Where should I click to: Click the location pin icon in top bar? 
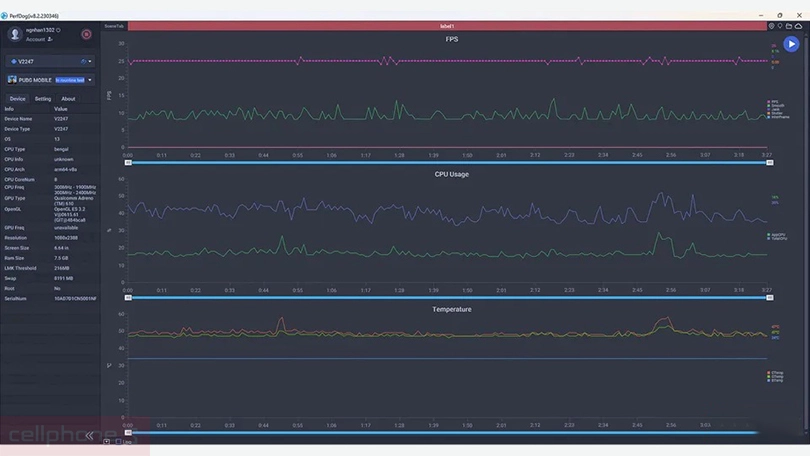(769, 25)
